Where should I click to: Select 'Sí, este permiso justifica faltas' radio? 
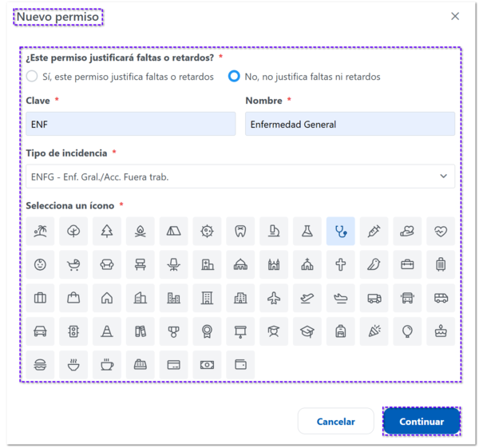pyautogui.click(x=32, y=76)
